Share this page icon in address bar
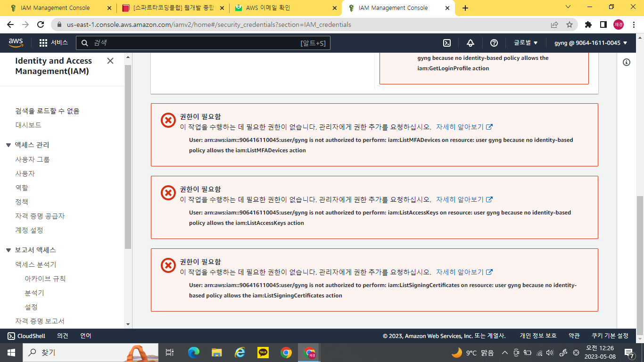 point(554,25)
